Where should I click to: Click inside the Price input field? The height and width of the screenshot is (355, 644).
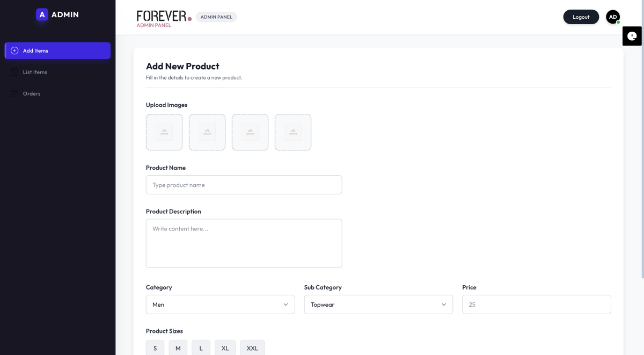(536, 305)
